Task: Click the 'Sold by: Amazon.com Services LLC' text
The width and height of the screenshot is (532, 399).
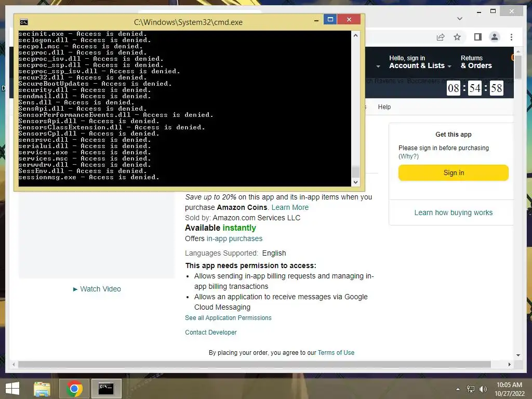Action: coord(243,218)
